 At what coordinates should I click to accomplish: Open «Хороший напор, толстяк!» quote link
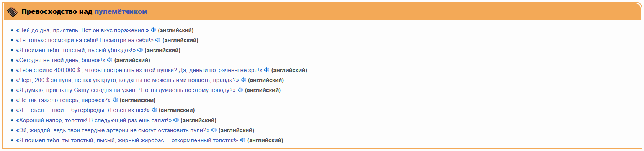point(94,120)
